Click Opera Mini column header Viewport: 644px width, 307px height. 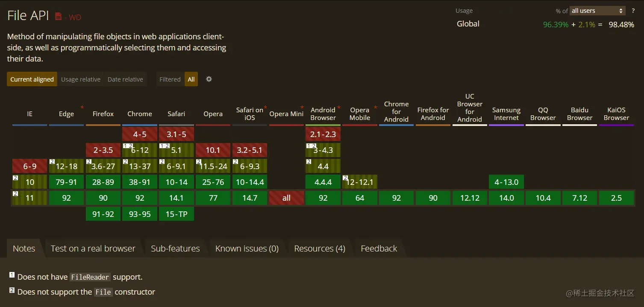286,114
